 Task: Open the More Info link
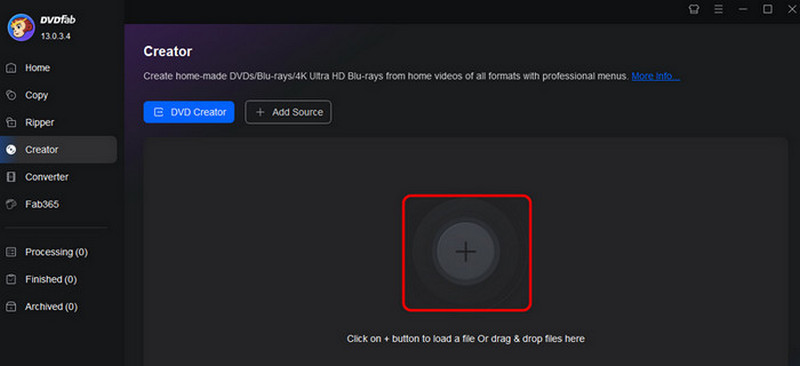(656, 77)
